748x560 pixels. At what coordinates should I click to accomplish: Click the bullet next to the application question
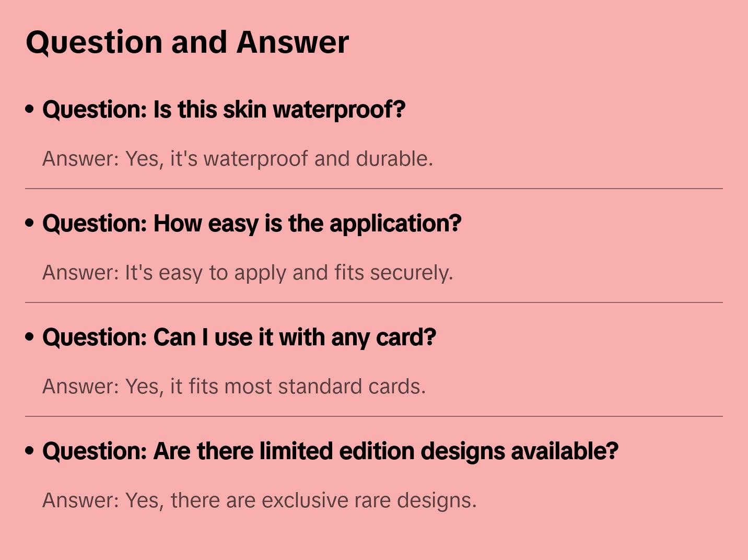(x=30, y=224)
